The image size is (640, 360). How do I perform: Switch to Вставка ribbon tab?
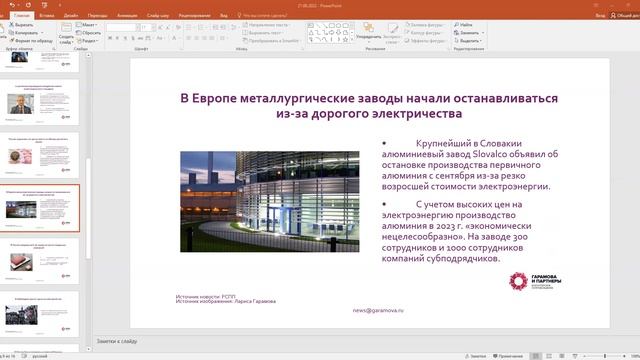(x=47, y=16)
